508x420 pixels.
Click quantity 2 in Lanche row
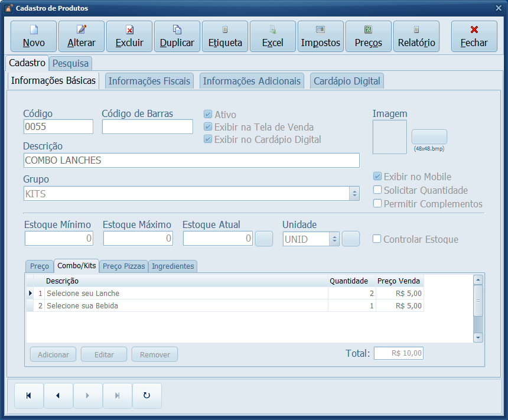tap(352, 293)
